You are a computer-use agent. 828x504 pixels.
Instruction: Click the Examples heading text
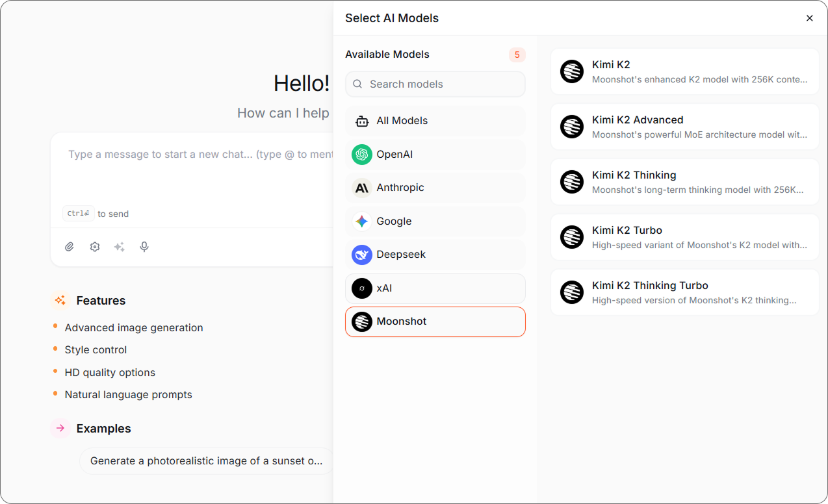(103, 429)
